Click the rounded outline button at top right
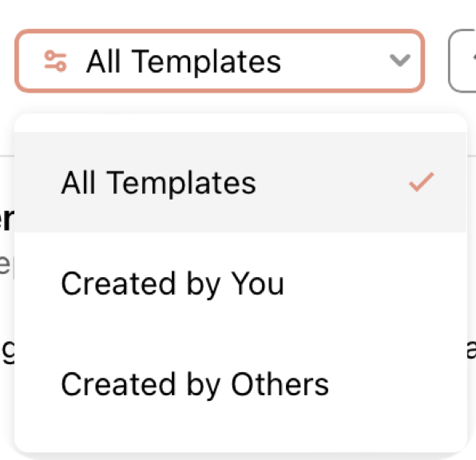Viewport: 476px width, 460px height. (x=462, y=61)
